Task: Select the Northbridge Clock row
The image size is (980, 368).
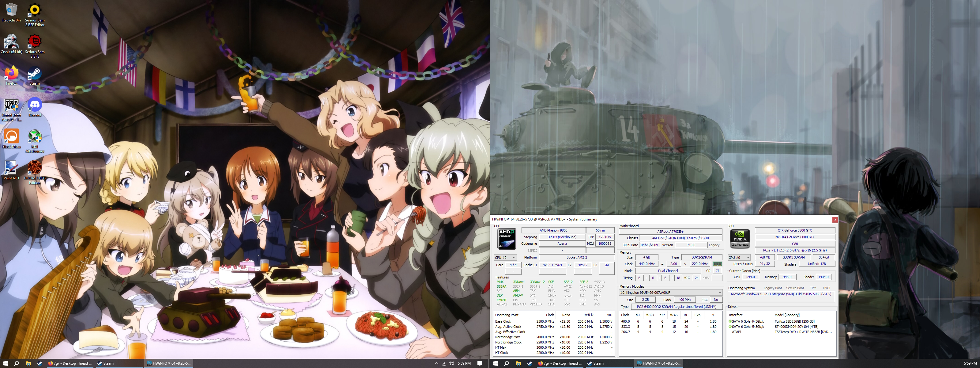Action: click(x=553, y=343)
